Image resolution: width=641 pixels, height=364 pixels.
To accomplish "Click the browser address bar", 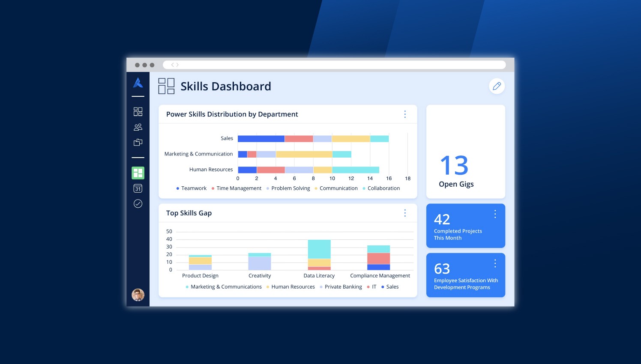I will point(334,65).
